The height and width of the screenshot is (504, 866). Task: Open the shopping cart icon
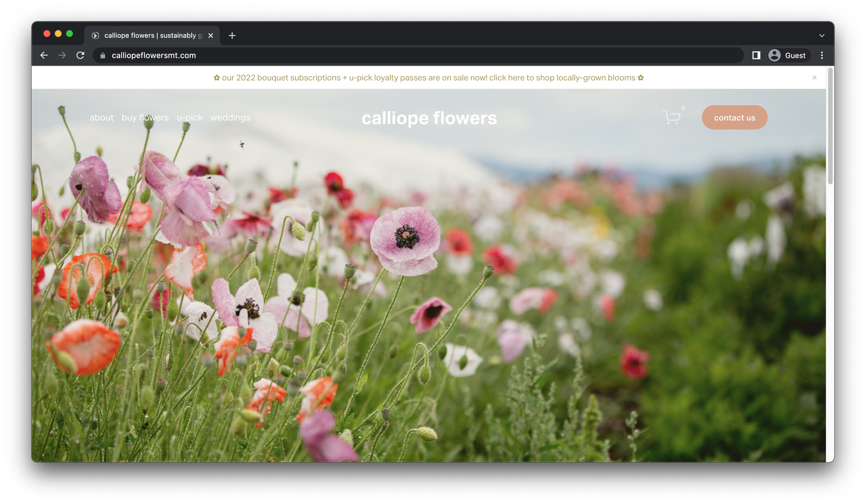coord(672,117)
